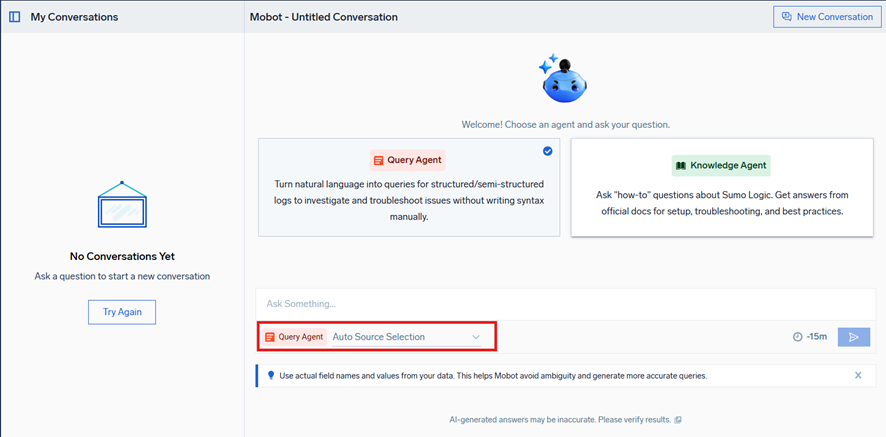This screenshot has width=886, height=437.
Task: Click the Mobot robot avatar
Action: point(564,80)
